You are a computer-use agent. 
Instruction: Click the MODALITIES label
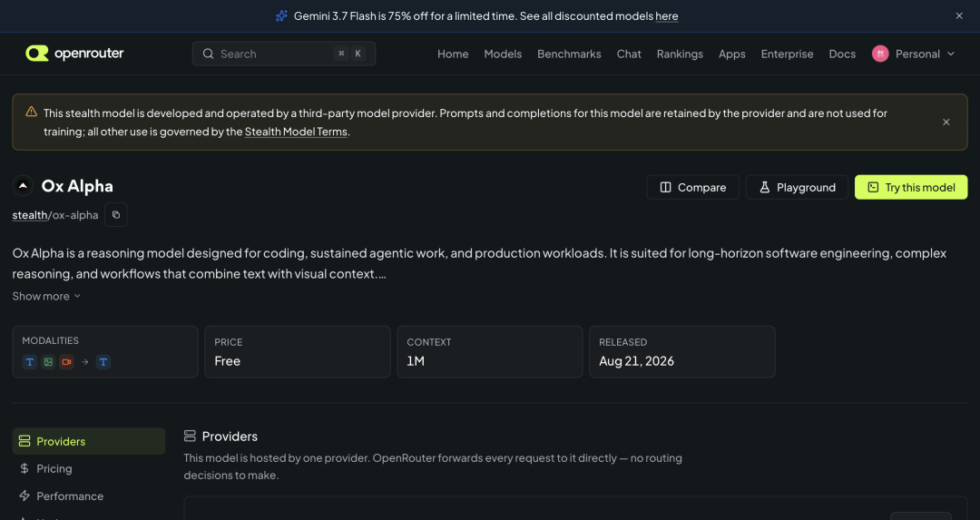click(x=51, y=340)
